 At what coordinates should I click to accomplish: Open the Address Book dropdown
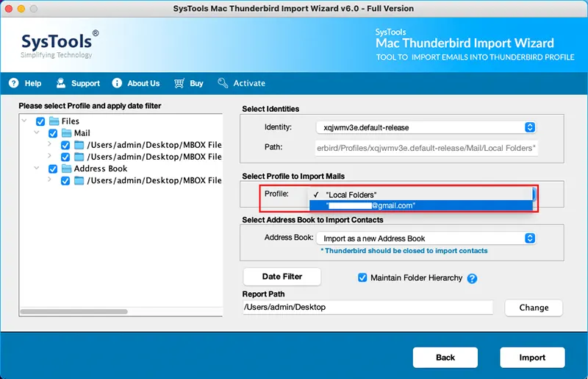[x=426, y=238]
